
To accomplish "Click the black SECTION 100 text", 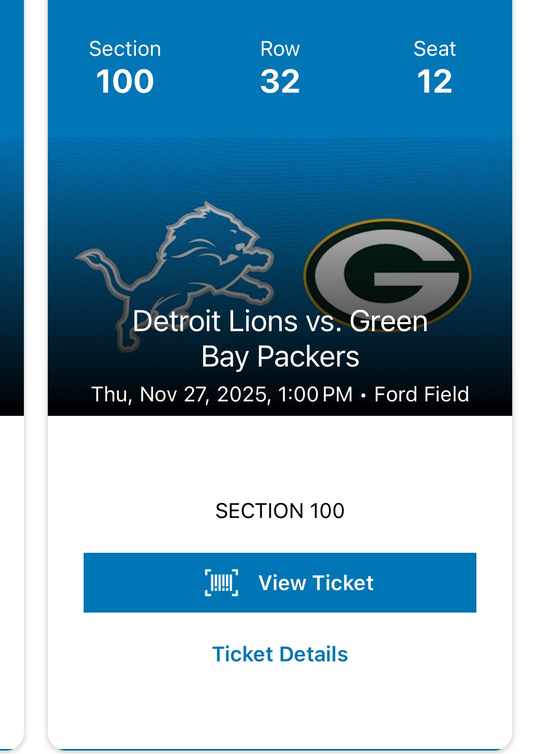I will 280,511.
